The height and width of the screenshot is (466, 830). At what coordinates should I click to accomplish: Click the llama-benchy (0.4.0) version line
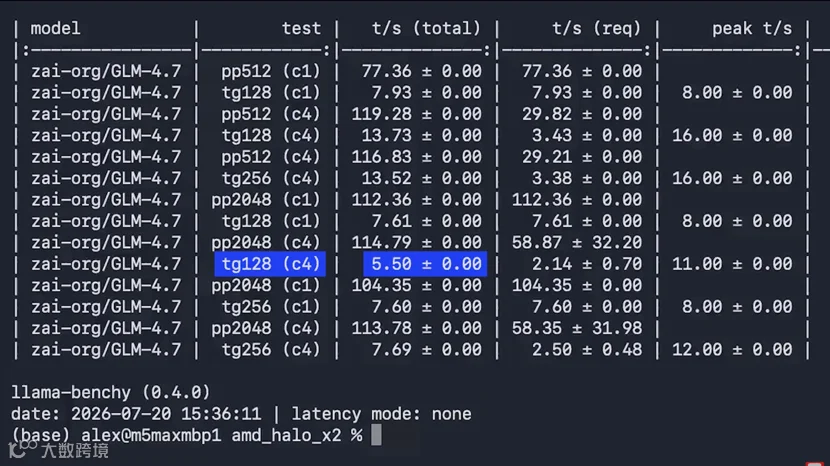tap(111, 392)
